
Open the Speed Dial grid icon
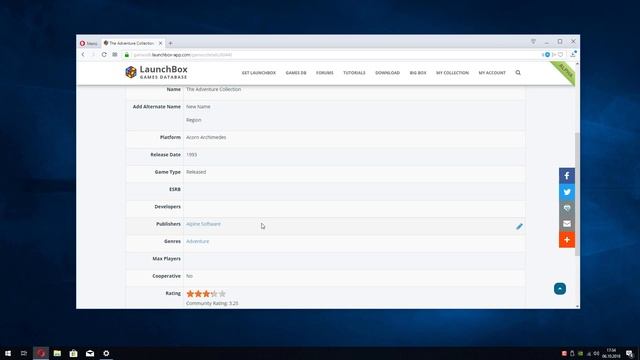point(115,54)
